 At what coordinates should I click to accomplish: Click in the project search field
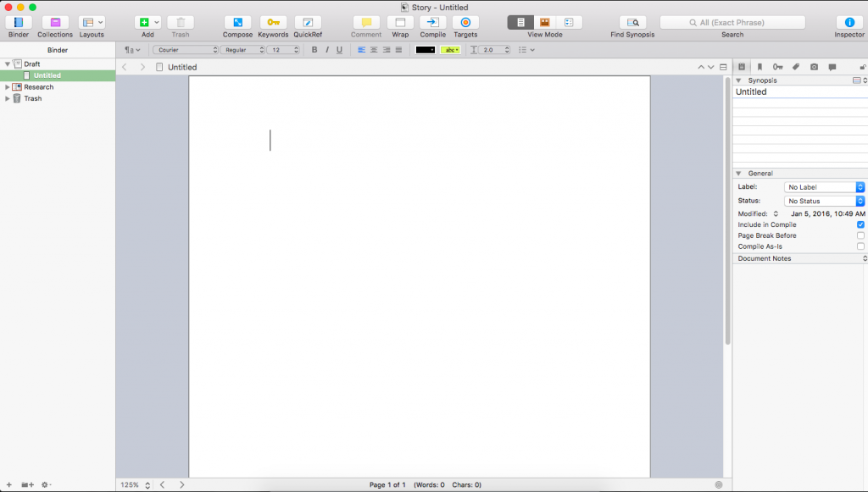pyautogui.click(x=732, y=23)
